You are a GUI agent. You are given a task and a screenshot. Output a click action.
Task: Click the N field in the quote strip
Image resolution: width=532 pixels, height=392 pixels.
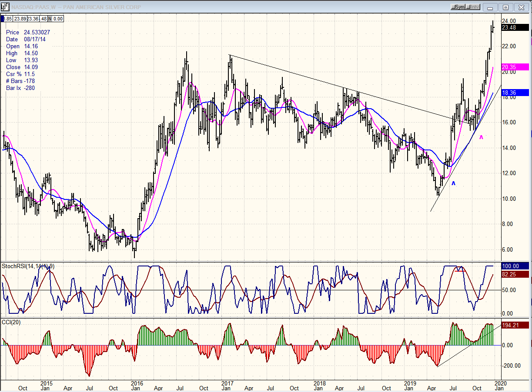pyautogui.click(x=50, y=19)
